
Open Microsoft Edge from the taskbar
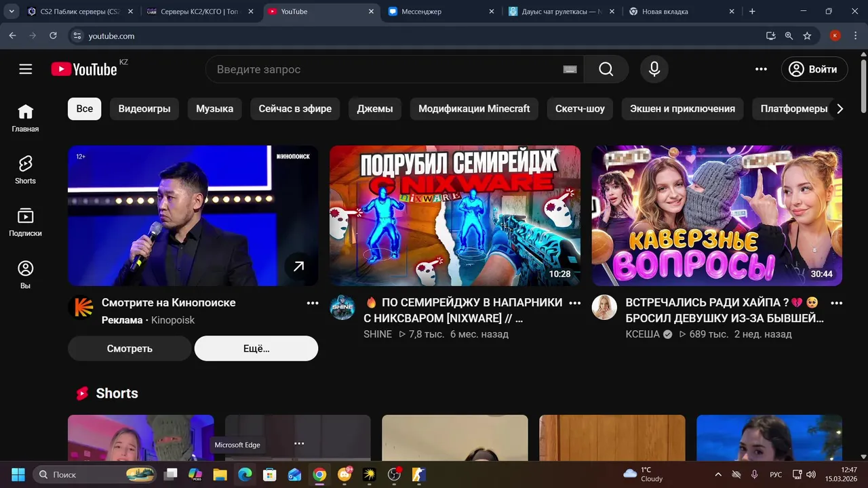tap(245, 474)
